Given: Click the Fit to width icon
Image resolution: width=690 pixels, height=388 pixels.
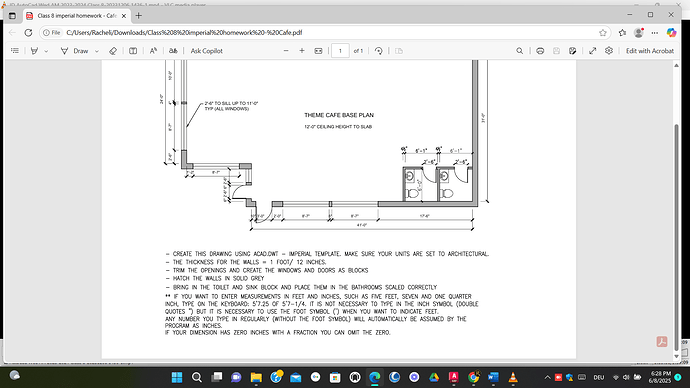Looking at the screenshot, I should point(318,51).
